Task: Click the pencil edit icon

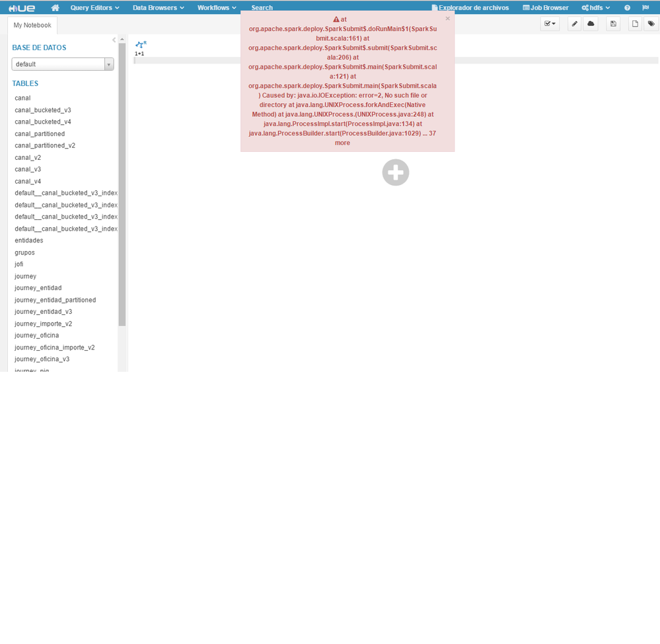Action: pos(575,24)
